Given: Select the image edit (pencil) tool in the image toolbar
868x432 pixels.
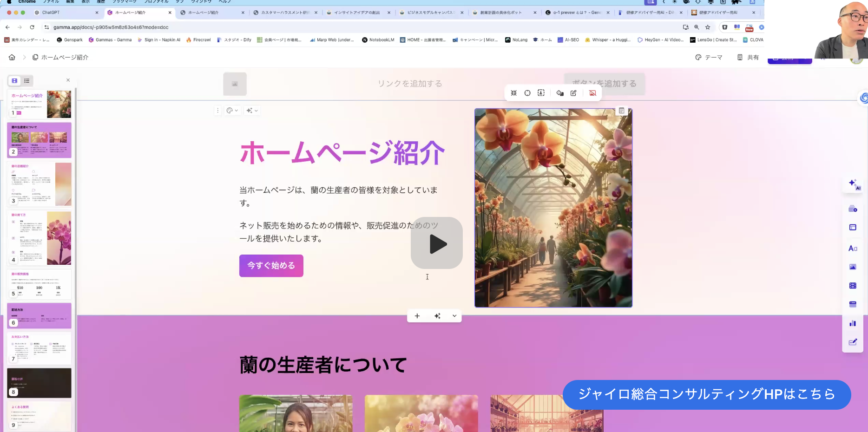Looking at the screenshot, I should [x=573, y=93].
